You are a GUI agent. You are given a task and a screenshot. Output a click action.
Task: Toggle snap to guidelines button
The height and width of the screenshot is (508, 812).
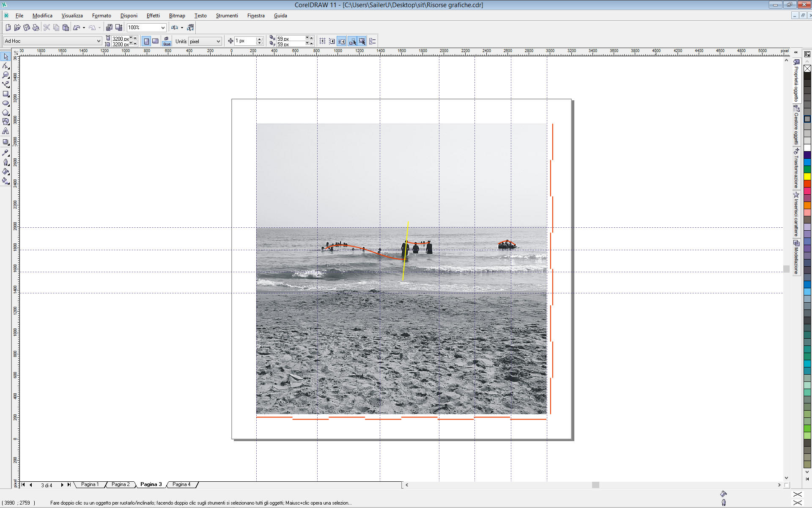click(332, 41)
